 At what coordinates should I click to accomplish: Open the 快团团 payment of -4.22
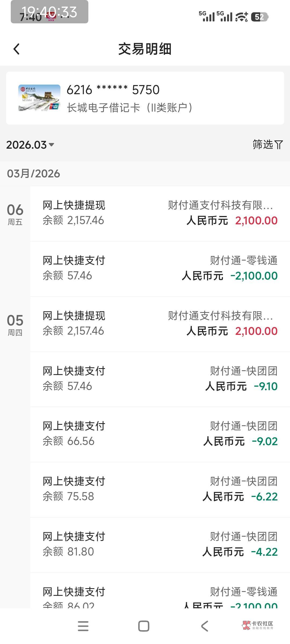(160, 544)
